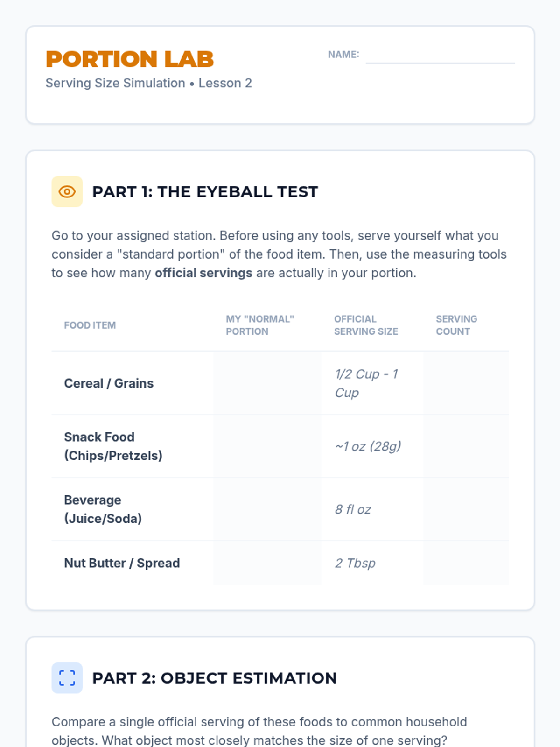Click the My "Normal" Portion column header
The width and height of the screenshot is (560, 747).
click(260, 325)
